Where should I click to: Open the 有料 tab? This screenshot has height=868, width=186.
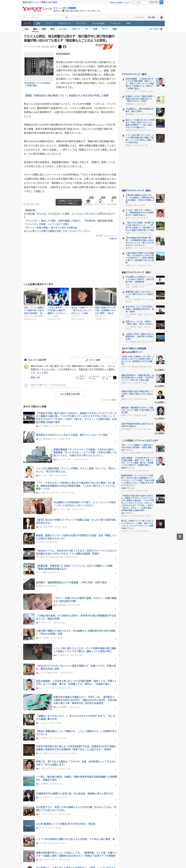pyautogui.click(x=128, y=24)
